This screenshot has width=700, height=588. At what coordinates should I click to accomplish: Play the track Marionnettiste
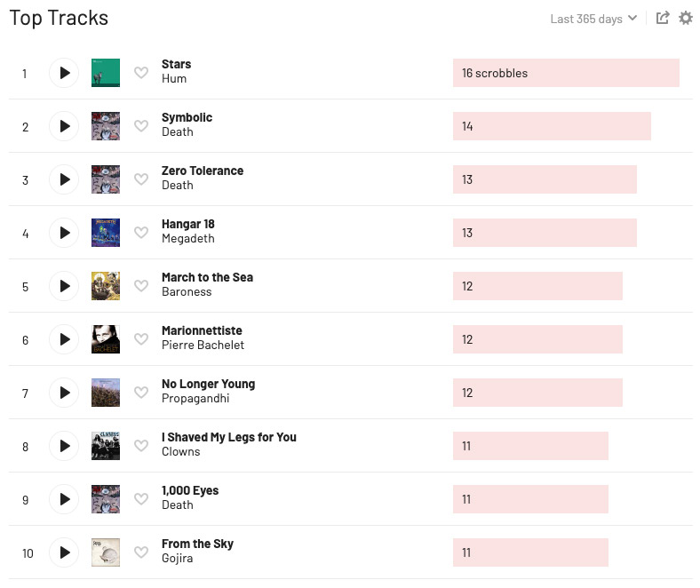point(64,339)
